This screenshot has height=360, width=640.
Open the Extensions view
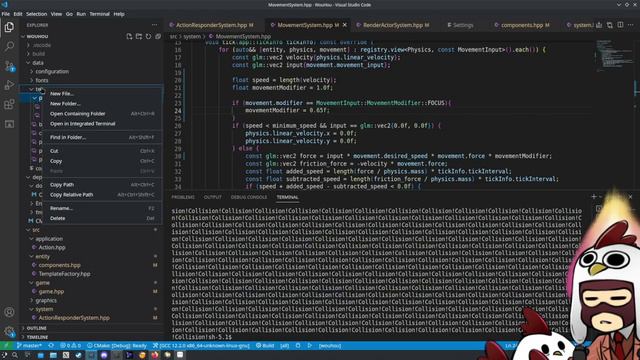tap(9, 104)
